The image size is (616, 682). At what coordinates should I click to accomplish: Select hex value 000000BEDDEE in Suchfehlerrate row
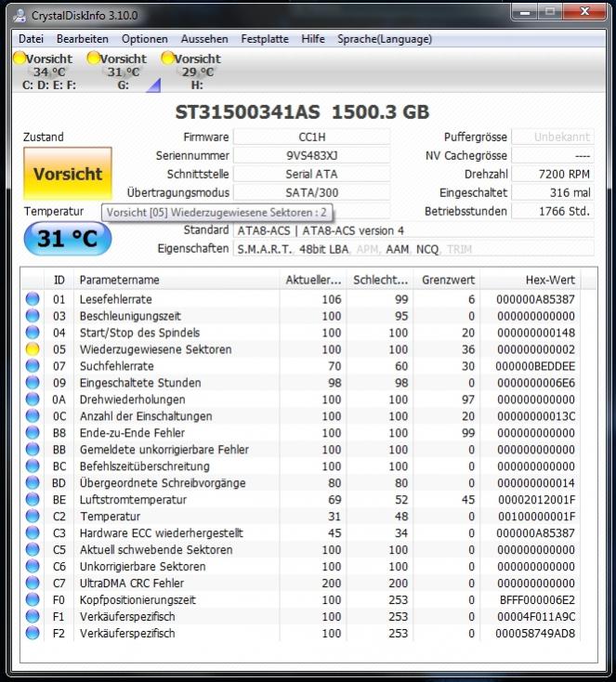(x=535, y=366)
